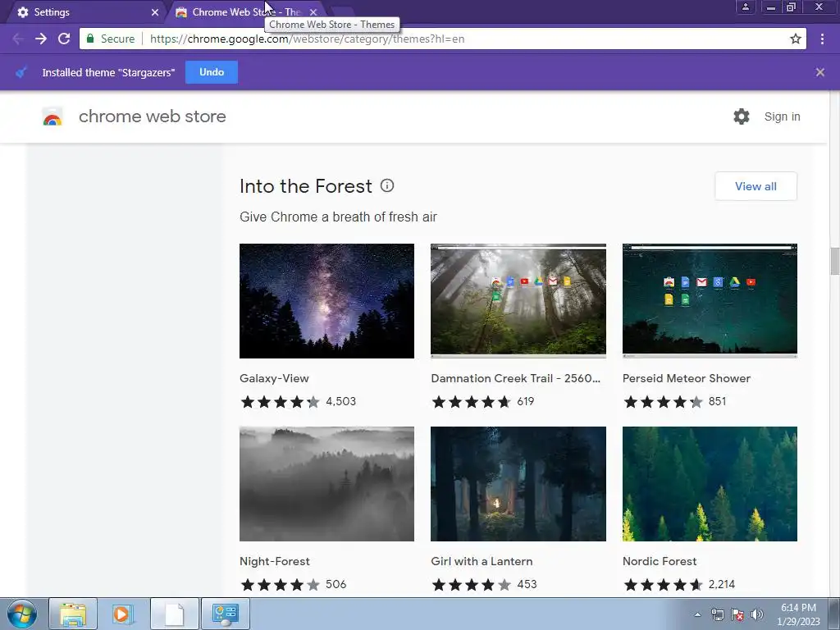Click the chrome web store title text
The height and width of the screenshot is (630, 840).
pos(152,116)
